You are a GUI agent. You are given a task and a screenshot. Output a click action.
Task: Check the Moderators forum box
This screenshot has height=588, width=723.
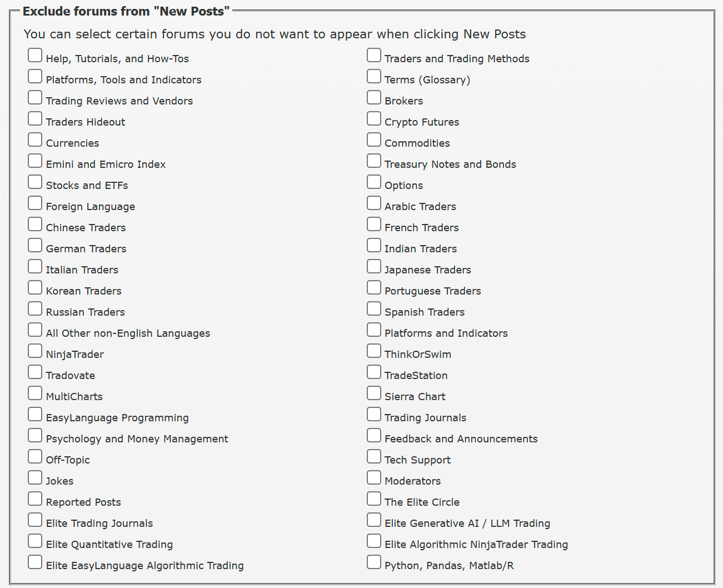[x=374, y=477]
